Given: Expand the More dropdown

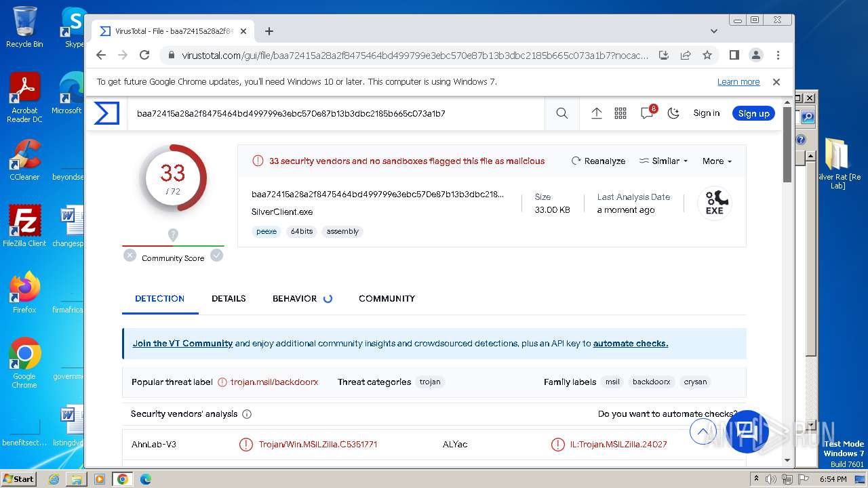Looking at the screenshot, I should pos(717,161).
